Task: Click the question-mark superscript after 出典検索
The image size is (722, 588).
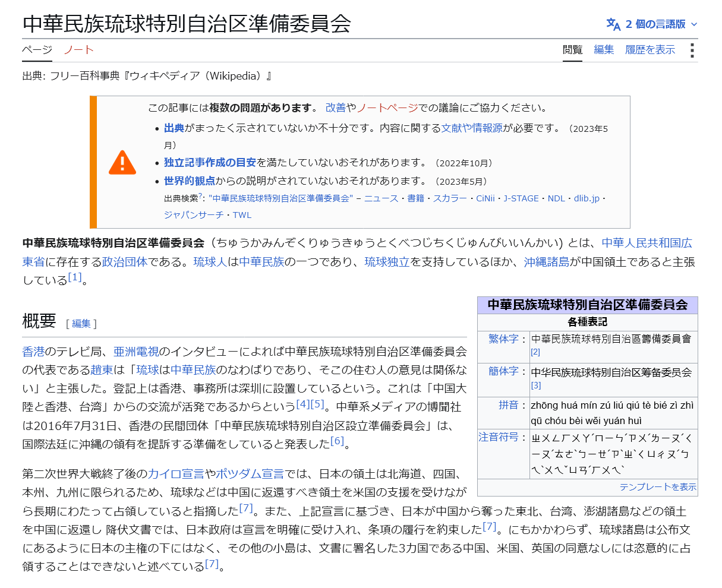Action: tap(200, 195)
